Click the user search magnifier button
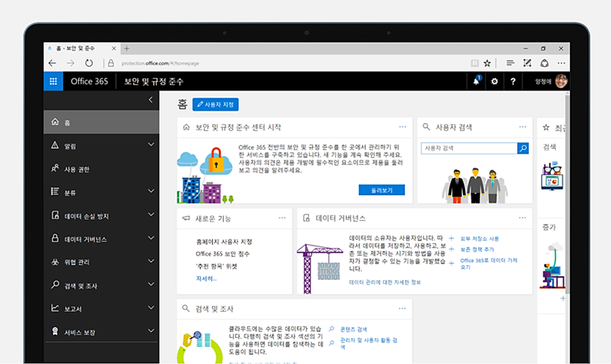Image resolution: width=611 pixels, height=364 pixels. tap(523, 148)
